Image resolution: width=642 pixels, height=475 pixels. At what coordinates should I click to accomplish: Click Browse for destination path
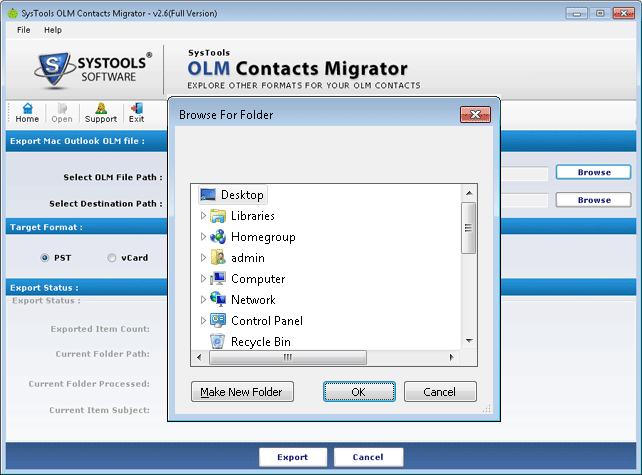coord(593,200)
